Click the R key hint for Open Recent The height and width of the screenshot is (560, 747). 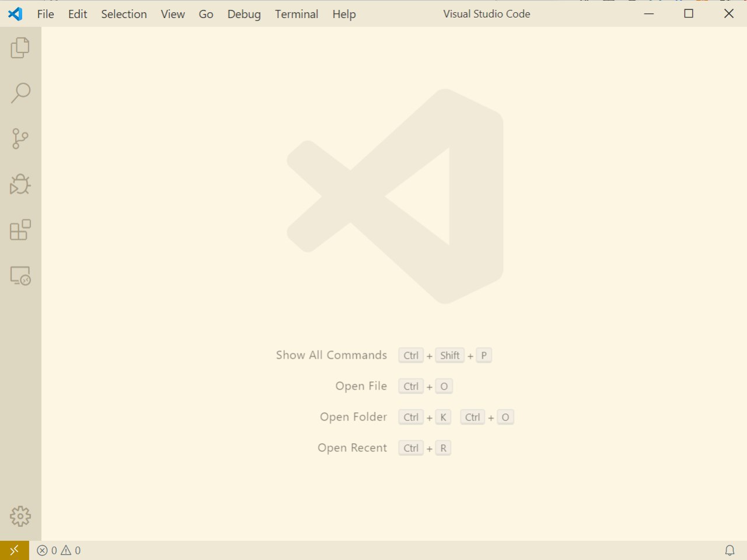click(x=444, y=448)
